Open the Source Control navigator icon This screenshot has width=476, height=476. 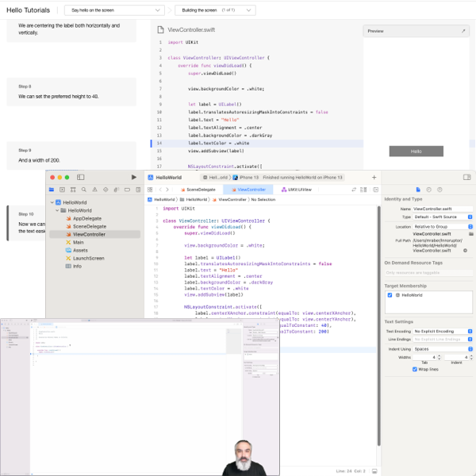tap(62, 190)
